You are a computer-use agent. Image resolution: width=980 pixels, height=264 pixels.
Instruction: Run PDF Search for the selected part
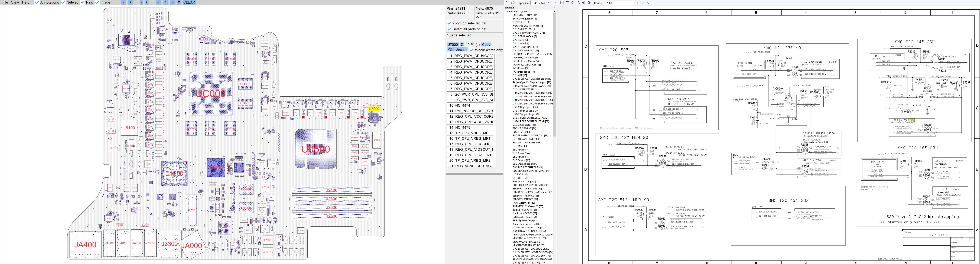(x=457, y=49)
